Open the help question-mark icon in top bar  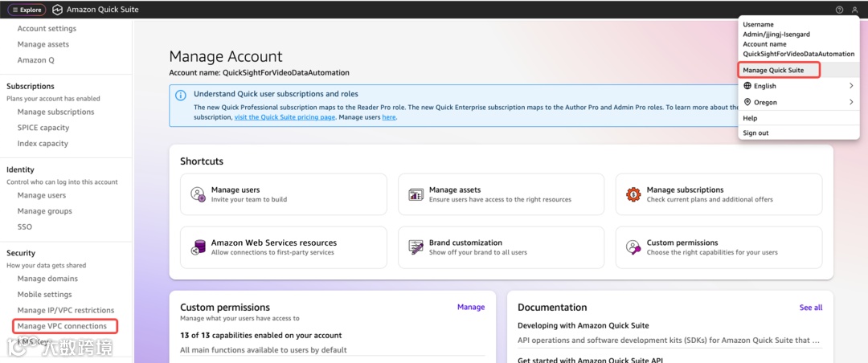pos(839,10)
